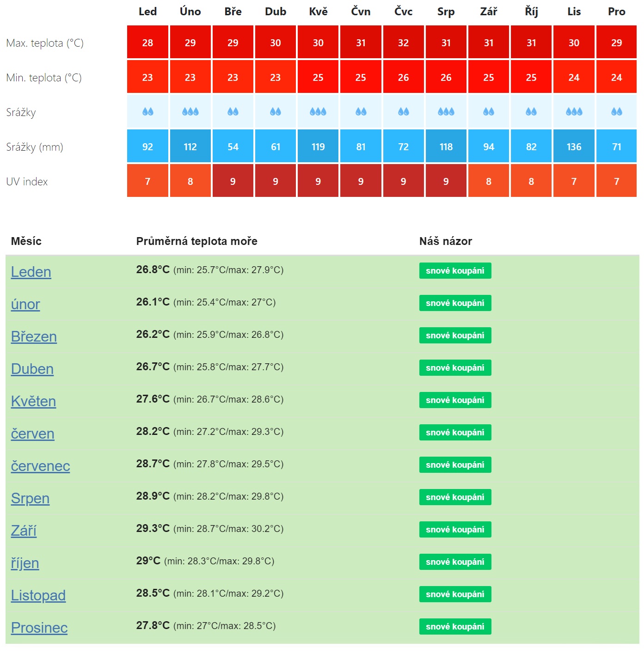644x654 pixels.
Task: Click 'snové koupání' badge in únor row
Action: 455,303
